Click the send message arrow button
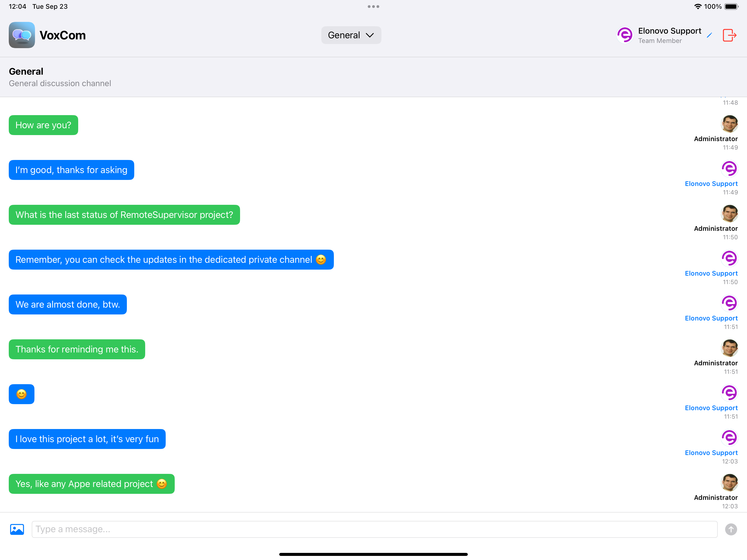Viewport: 747px width, 560px height. click(731, 529)
